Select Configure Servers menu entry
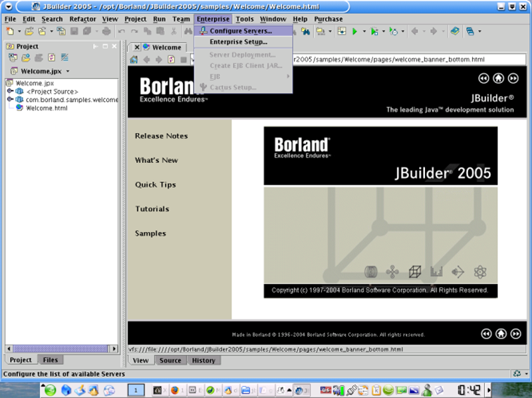532x398 pixels. coord(240,31)
